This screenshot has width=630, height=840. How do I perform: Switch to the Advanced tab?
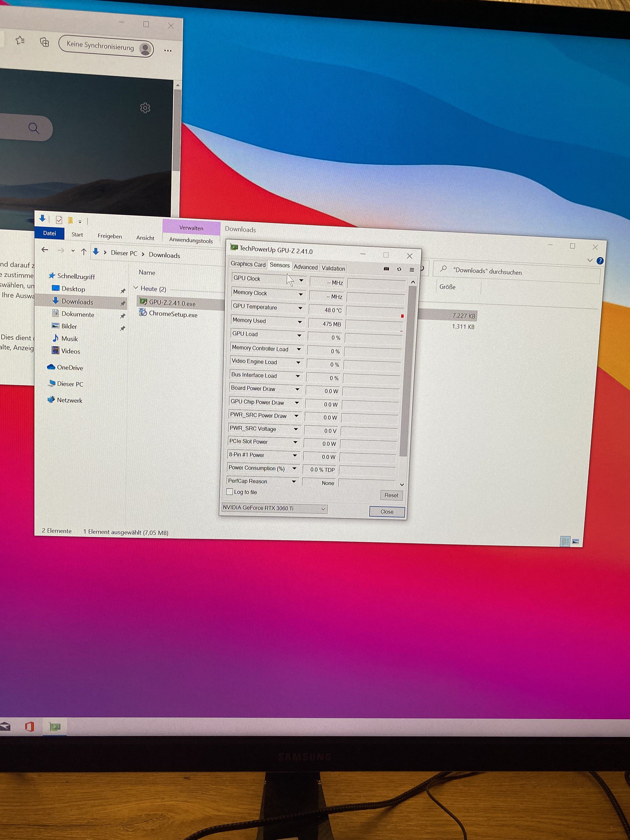tap(305, 267)
